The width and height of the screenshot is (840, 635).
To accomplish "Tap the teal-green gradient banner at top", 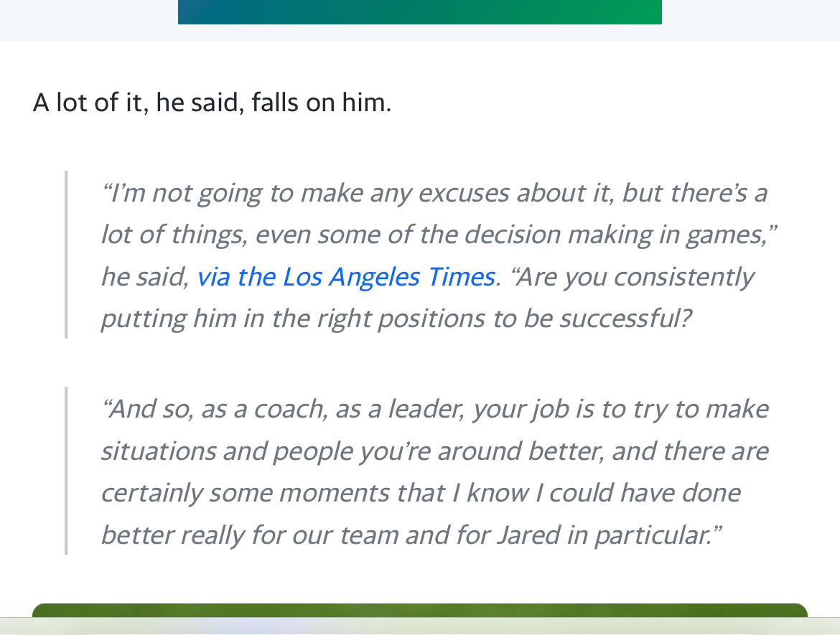I will pos(419,11).
